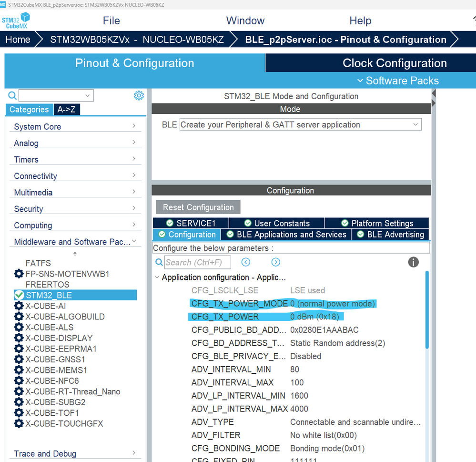Expand the Multimedia category
The height and width of the screenshot is (462, 476).
pos(134,191)
